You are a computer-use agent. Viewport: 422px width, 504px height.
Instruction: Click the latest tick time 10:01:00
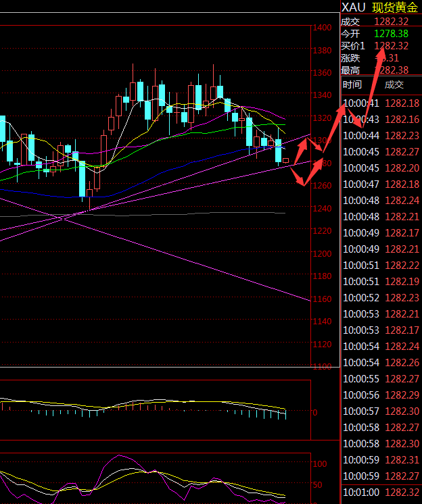tap(361, 492)
